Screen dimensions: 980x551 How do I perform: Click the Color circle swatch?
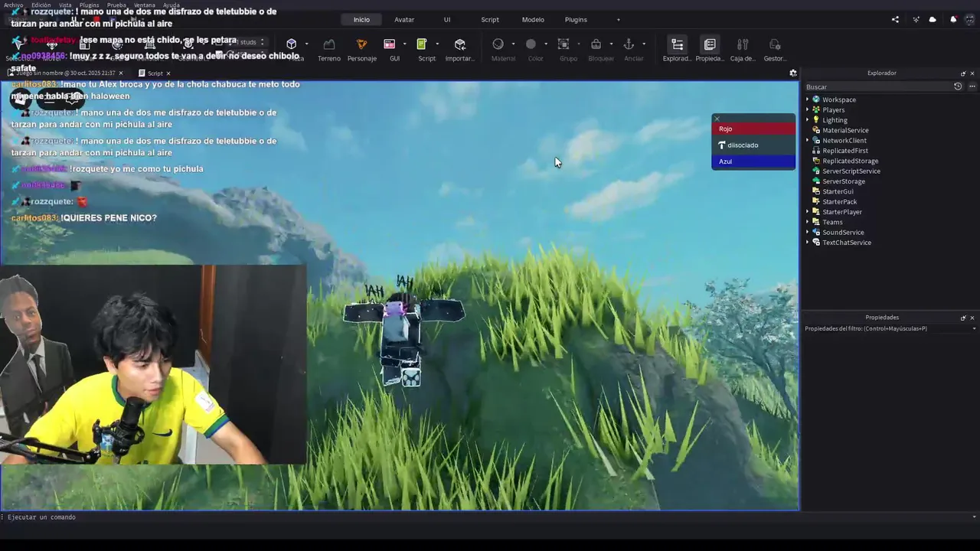point(531,44)
